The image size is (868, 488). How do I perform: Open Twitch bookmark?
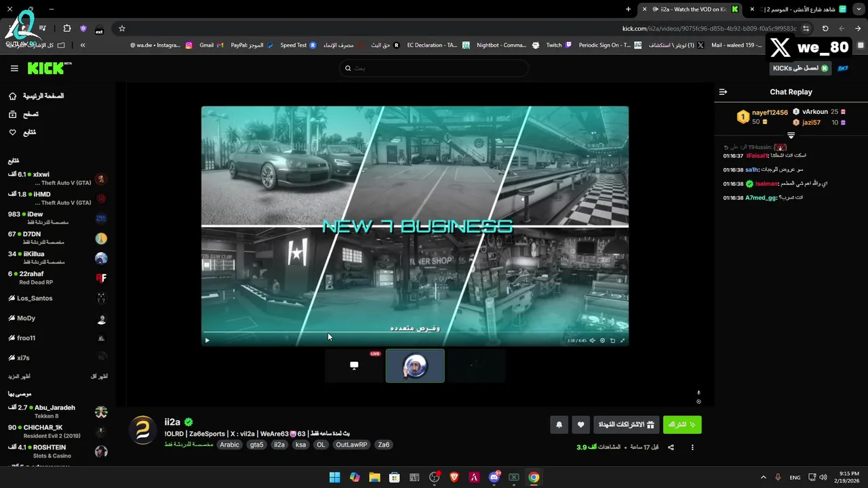pos(559,45)
